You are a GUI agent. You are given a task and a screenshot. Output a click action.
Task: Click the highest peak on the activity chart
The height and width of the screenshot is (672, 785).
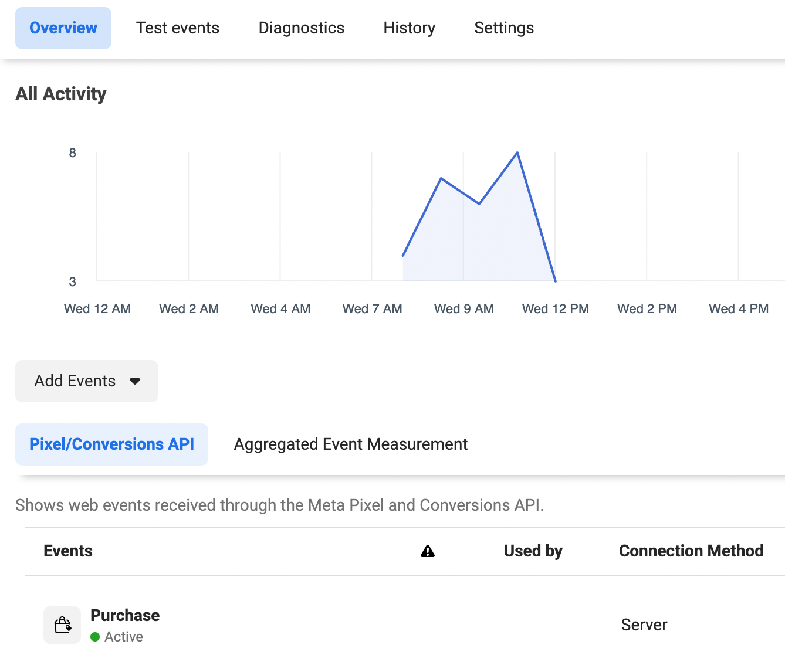(517, 153)
